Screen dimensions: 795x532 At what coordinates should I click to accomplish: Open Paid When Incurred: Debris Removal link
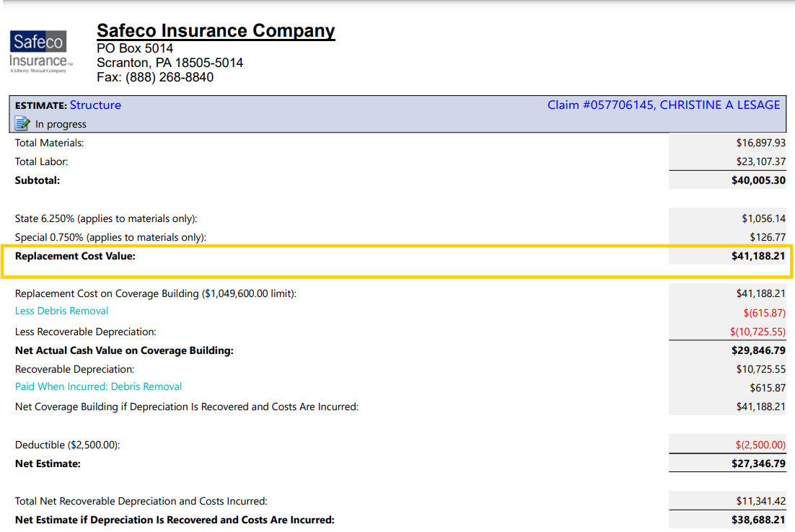coord(98,386)
